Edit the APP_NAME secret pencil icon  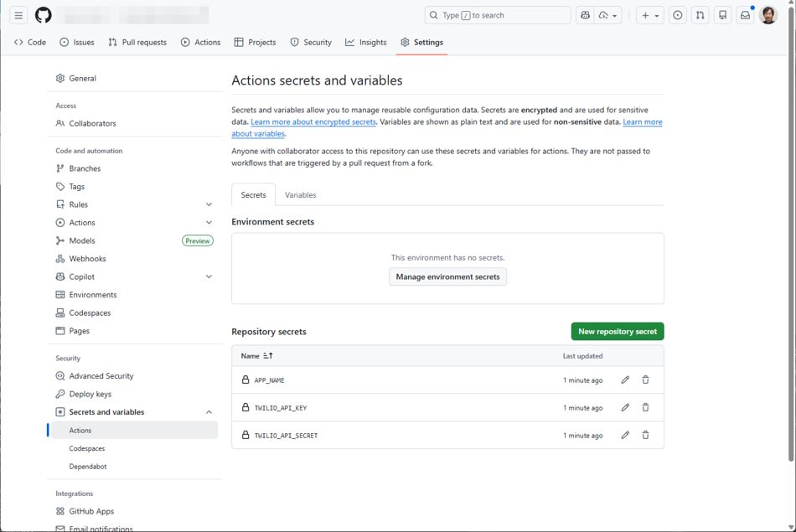625,380
